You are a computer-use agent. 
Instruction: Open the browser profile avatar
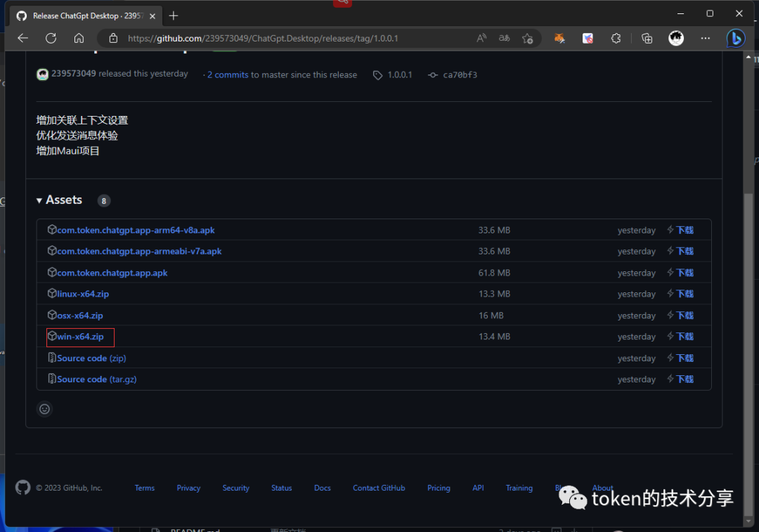(676, 38)
